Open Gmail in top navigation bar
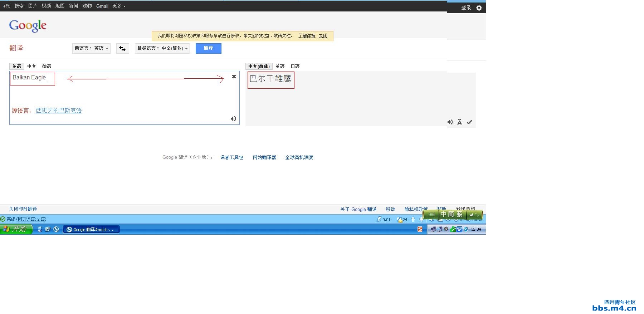 [102, 6]
